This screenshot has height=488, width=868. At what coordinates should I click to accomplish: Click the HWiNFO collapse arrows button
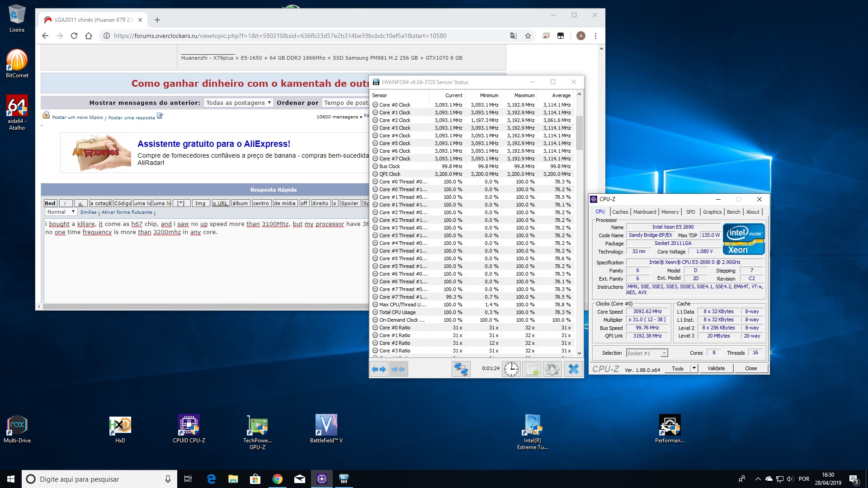(398, 369)
